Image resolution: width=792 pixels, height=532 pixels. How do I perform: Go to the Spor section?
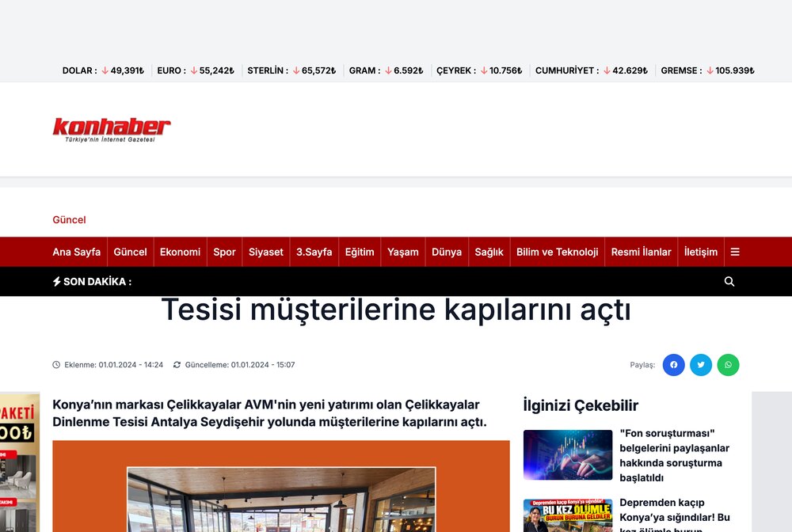tap(224, 252)
